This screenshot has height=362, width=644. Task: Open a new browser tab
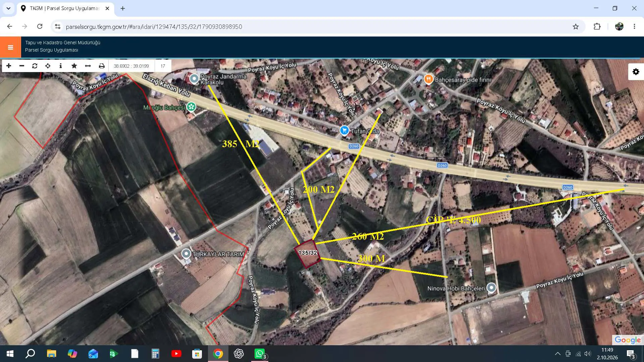click(x=123, y=8)
